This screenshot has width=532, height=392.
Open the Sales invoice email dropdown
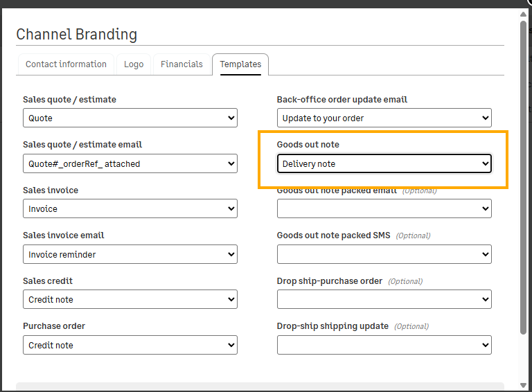pyautogui.click(x=130, y=254)
